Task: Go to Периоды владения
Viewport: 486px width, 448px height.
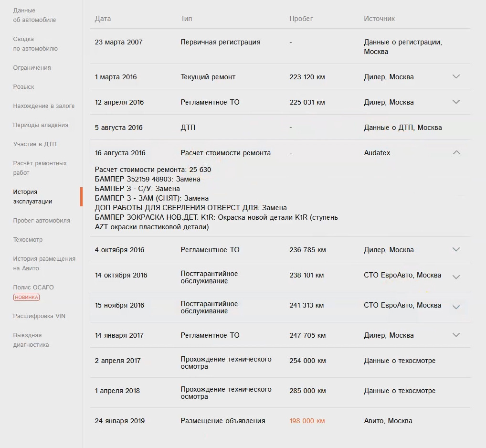Action: (x=41, y=125)
